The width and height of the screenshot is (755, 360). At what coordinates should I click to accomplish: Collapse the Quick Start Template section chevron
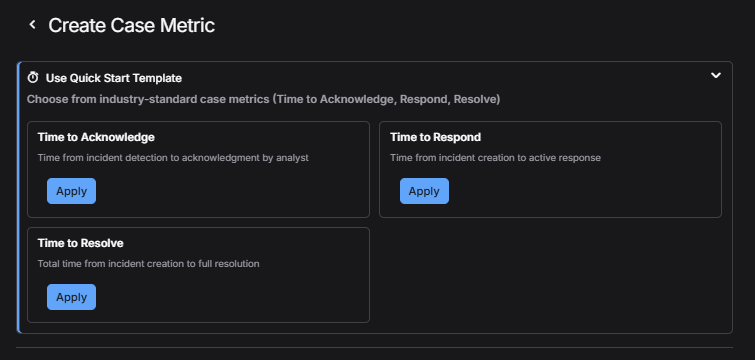coord(716,76)
